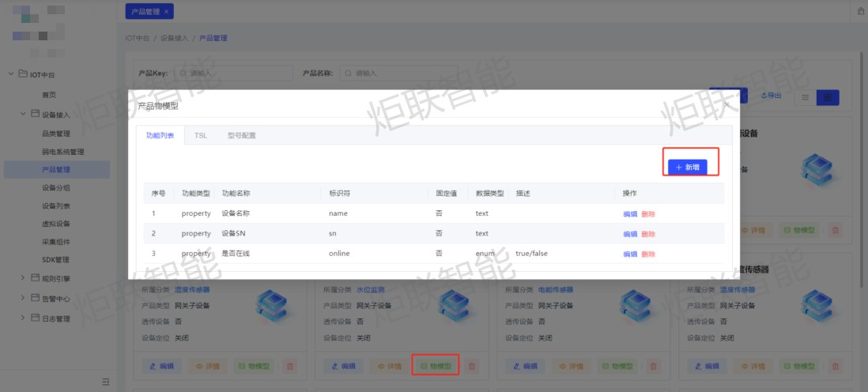
Task: Click 详情 on the 水位监测 card
Action: click(x=389, y=366)
